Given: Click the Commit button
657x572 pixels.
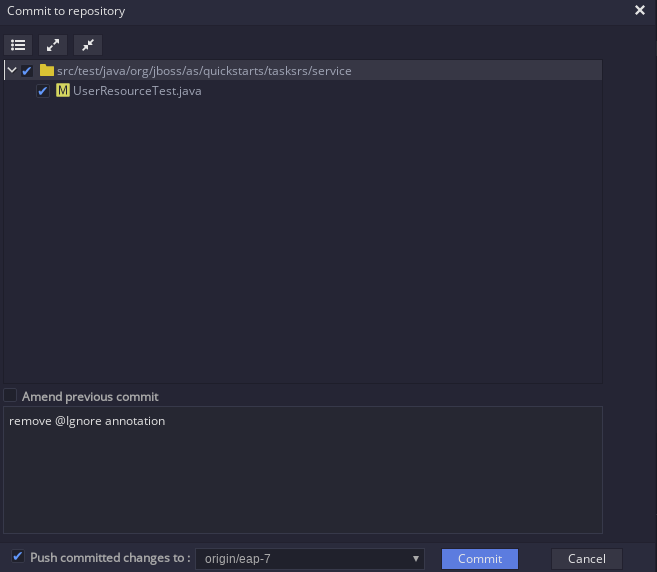Looking at the screenshot, I should [x=480, y=559].
